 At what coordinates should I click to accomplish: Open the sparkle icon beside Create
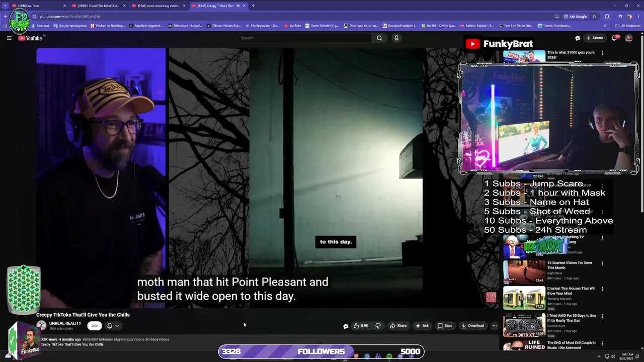[578, 38]
